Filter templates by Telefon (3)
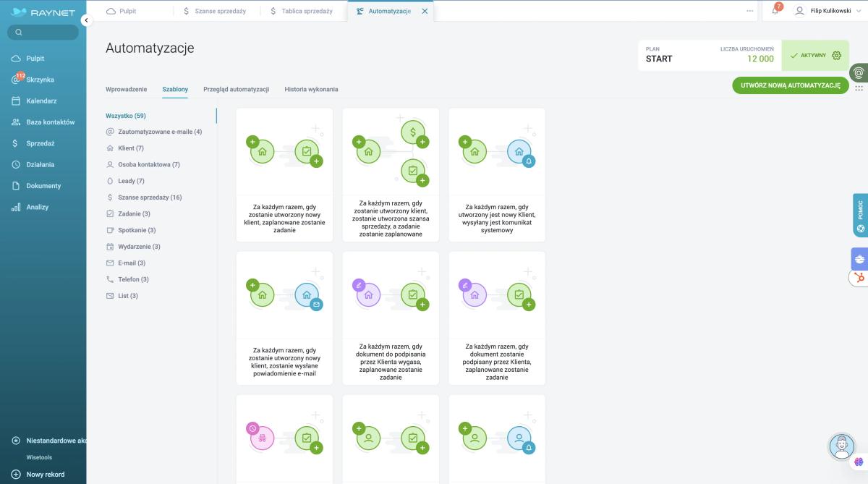The height and width of the screenshot is (484, 868). click(127, 279)
